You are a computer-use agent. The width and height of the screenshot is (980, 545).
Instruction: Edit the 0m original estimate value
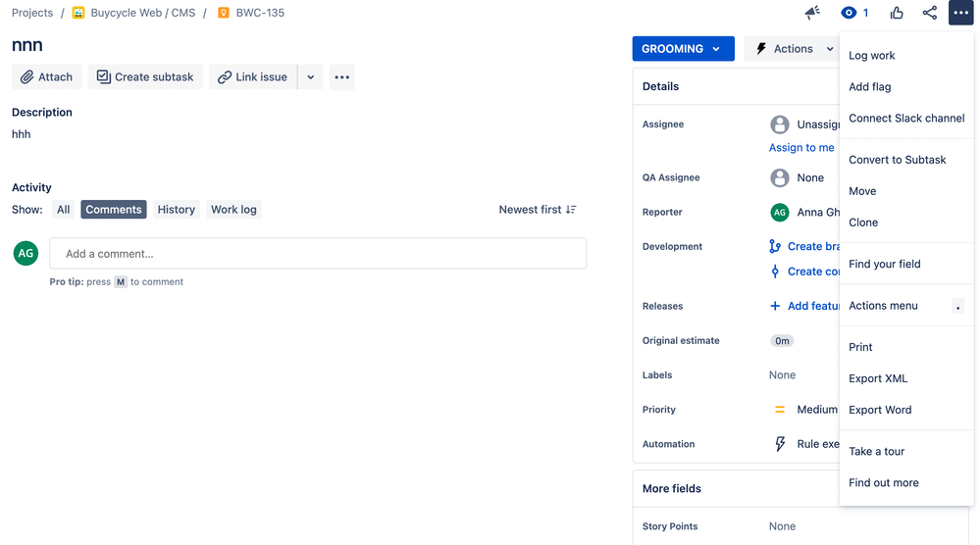[x=782, y=341]
